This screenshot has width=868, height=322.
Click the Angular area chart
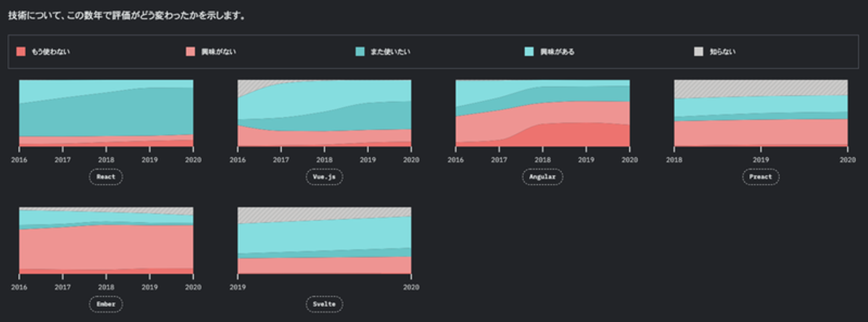(542, 113)
